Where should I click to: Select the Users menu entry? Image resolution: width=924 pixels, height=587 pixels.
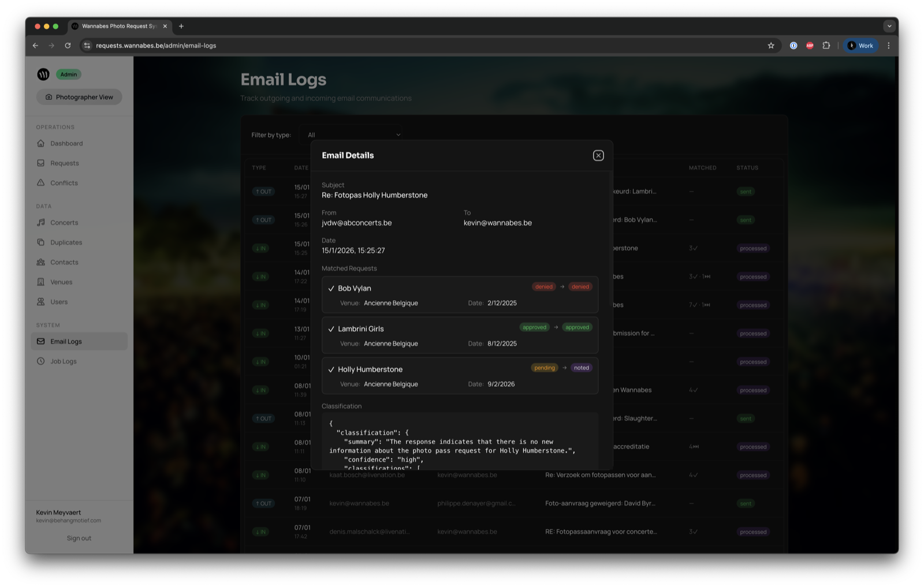pos(59,301)
